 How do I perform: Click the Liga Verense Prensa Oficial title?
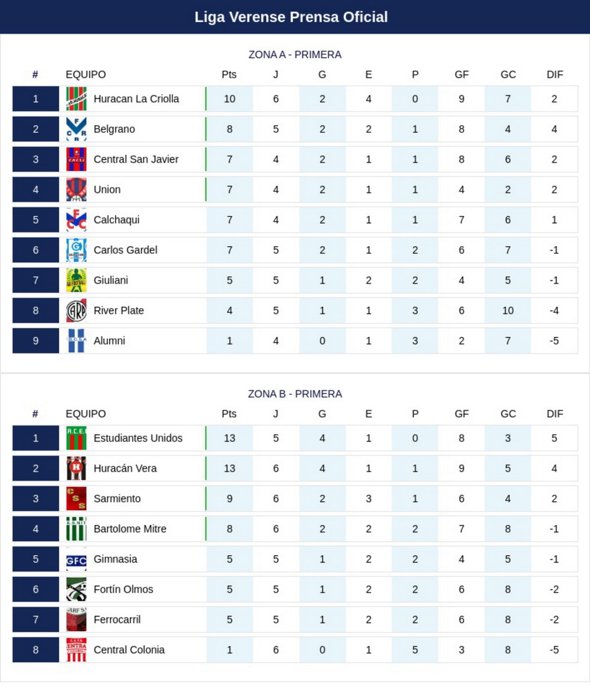coord(291,17)
